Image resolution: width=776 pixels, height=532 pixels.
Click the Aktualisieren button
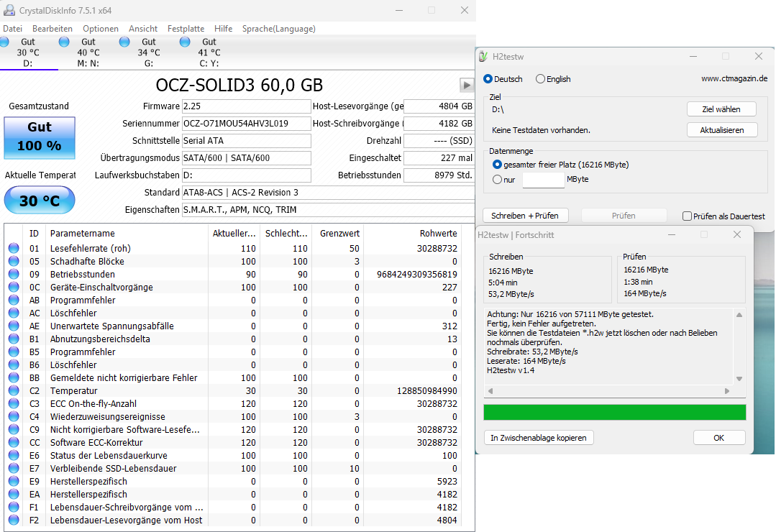point(721,129)
